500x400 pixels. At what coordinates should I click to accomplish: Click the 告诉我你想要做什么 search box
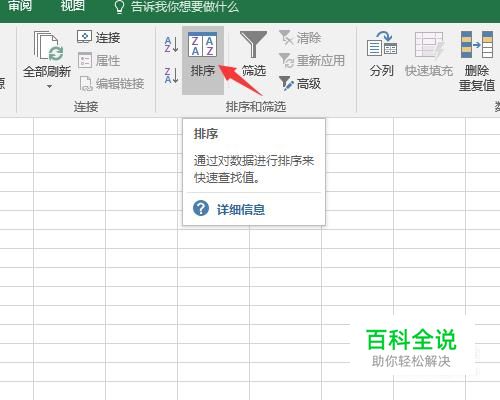click(184, 7)
